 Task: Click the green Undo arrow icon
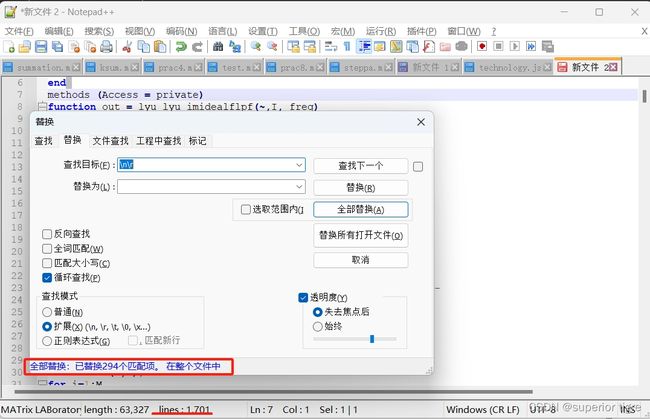pos(181,47)
